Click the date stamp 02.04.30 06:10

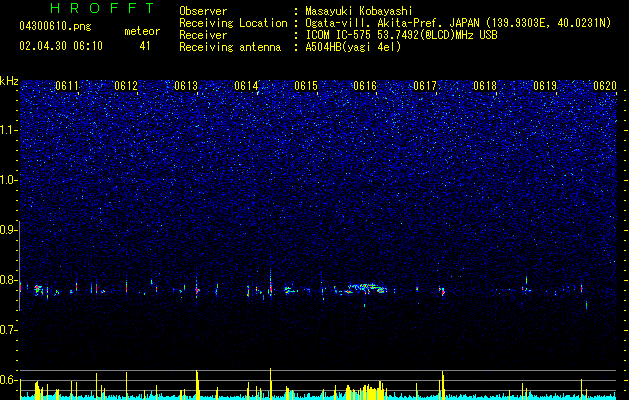click(61, 46)
